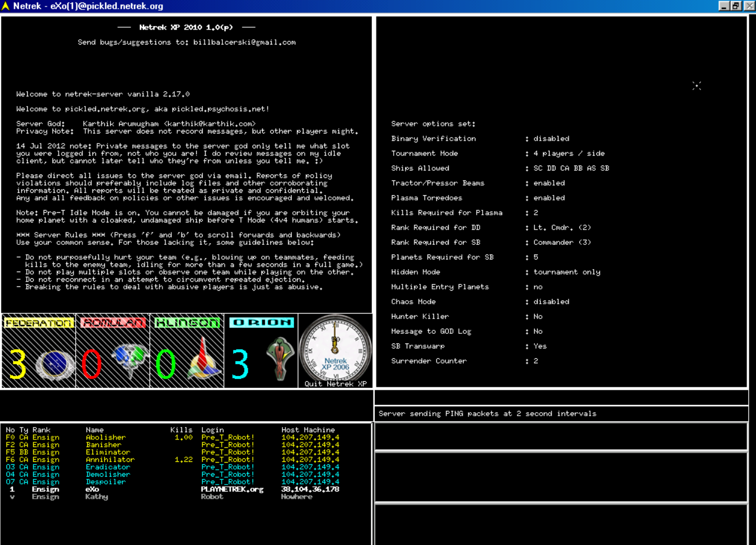Click the Netrek title bar icon
The width and height of the screenshot is (756, 545).
coord(6,6)
